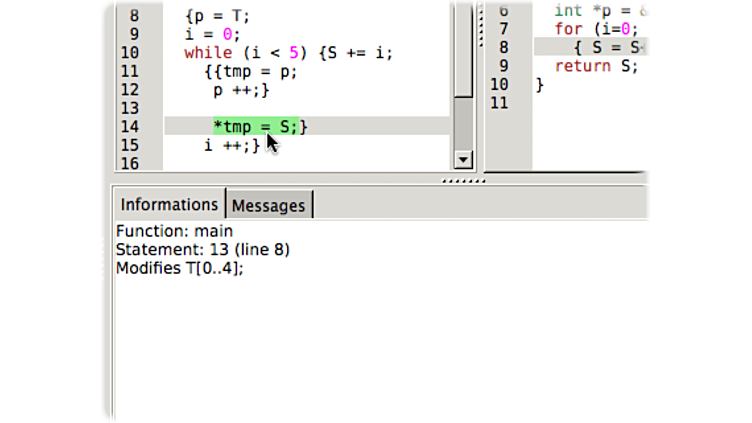Select the Informations tab
The height and width of the screenshot is (423, 752).
[x=169, y=204]
